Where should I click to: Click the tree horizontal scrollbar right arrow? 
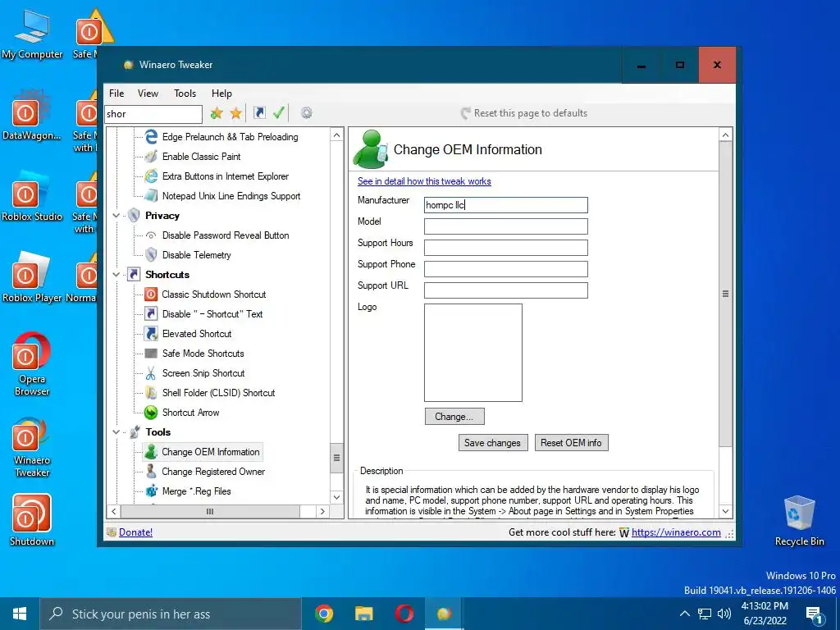tap(322, 512)
